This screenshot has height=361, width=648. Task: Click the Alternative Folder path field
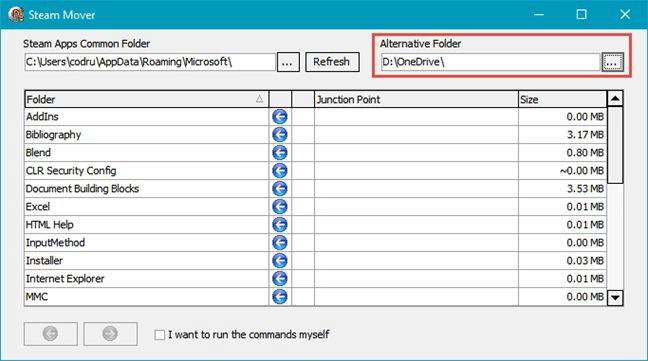[x=491, y=62]
